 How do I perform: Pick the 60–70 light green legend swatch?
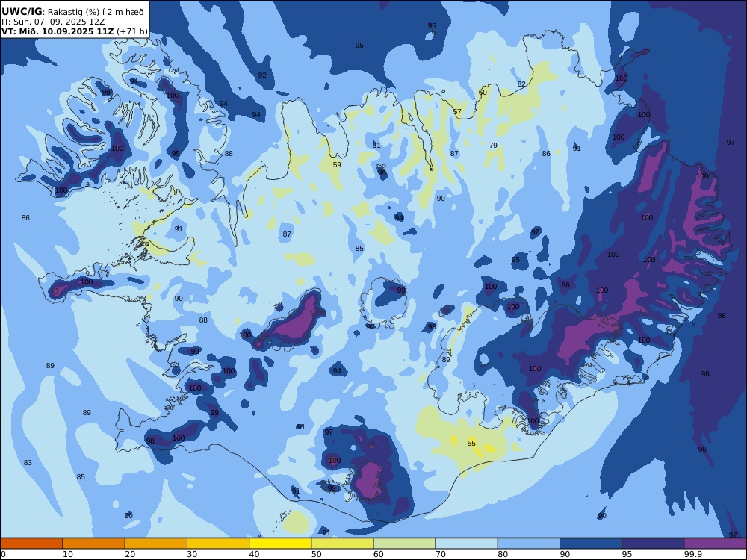(404, 544)
